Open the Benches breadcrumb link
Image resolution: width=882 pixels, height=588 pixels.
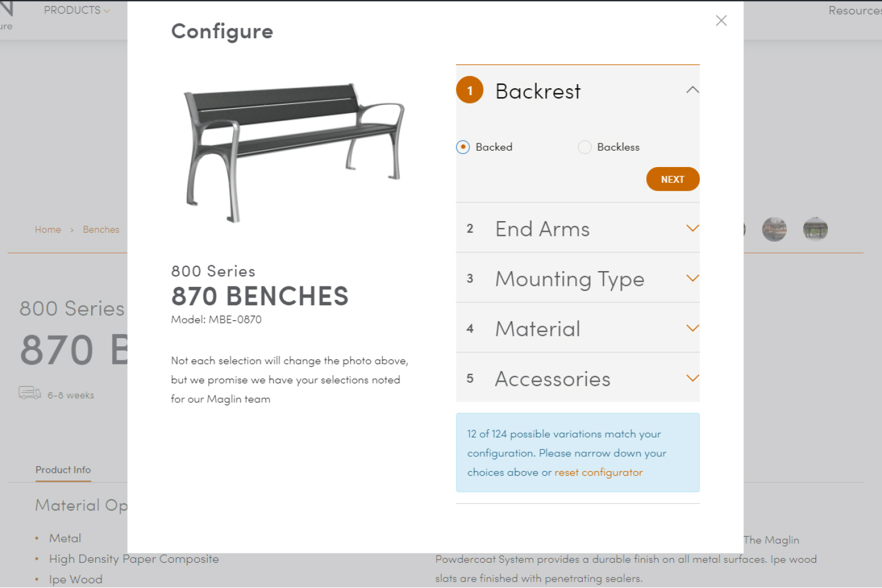101,230
